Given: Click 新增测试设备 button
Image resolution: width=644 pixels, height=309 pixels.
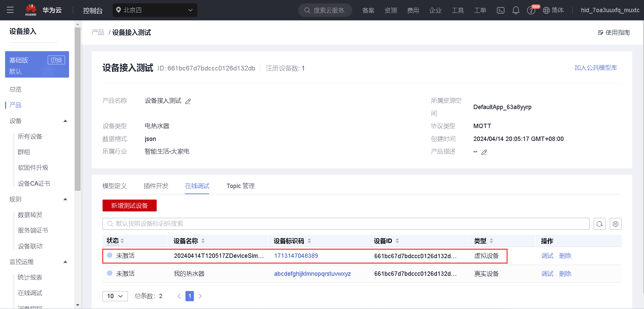Looking at the screenshot, I should coord(130,206).
